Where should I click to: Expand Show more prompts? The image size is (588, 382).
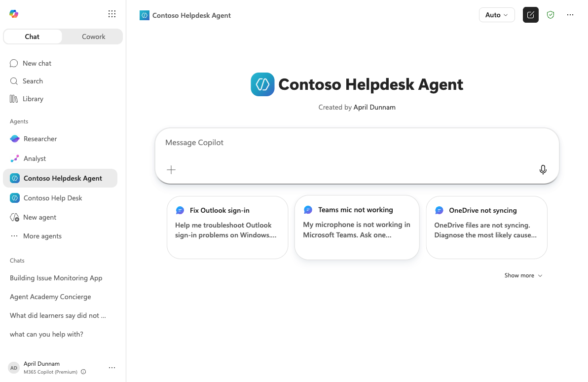click(x=523, y=275)
